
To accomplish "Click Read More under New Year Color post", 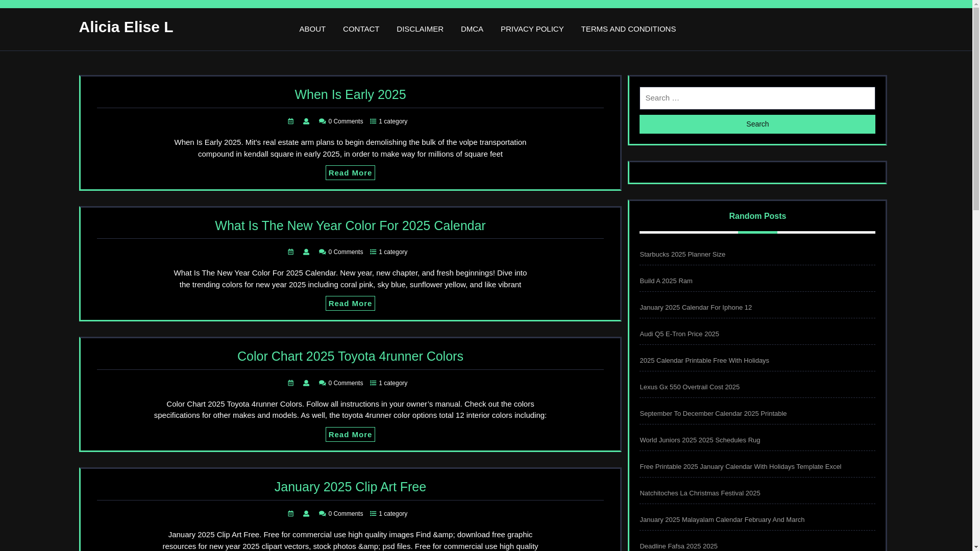I will [x=350, y=304].
